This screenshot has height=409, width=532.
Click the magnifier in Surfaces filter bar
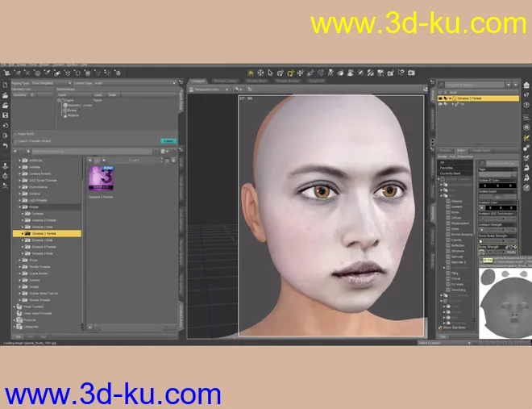(482, 164)
